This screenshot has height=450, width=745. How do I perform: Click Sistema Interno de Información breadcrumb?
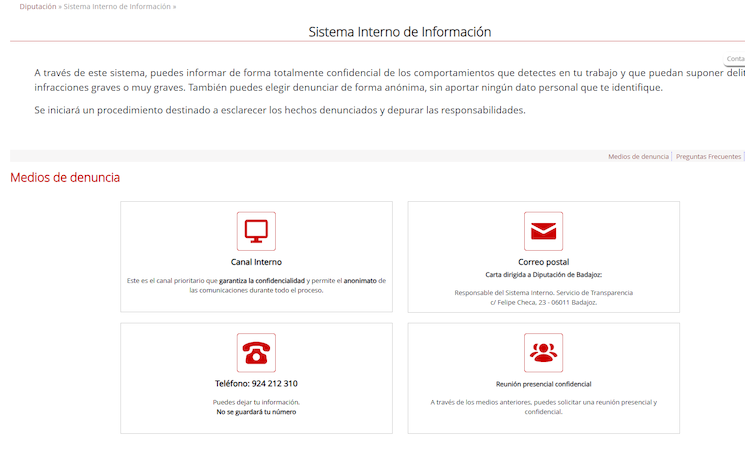point(118,6)
